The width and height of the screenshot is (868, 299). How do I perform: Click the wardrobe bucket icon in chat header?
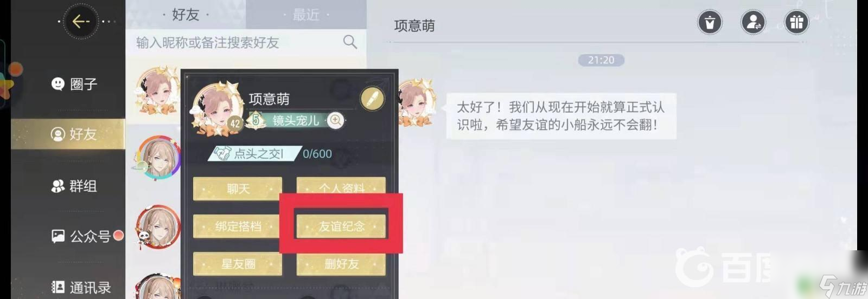pos(710,22)
